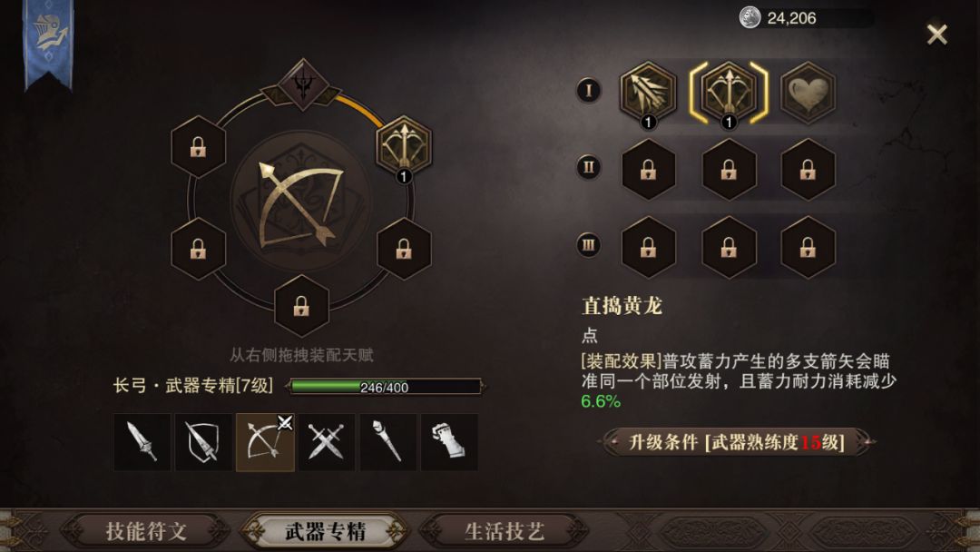The width and height of the screenshot is (980, 552).
Task: Close the weapon mastery panel
Action: pyautogui.click(x=936, y=34)
